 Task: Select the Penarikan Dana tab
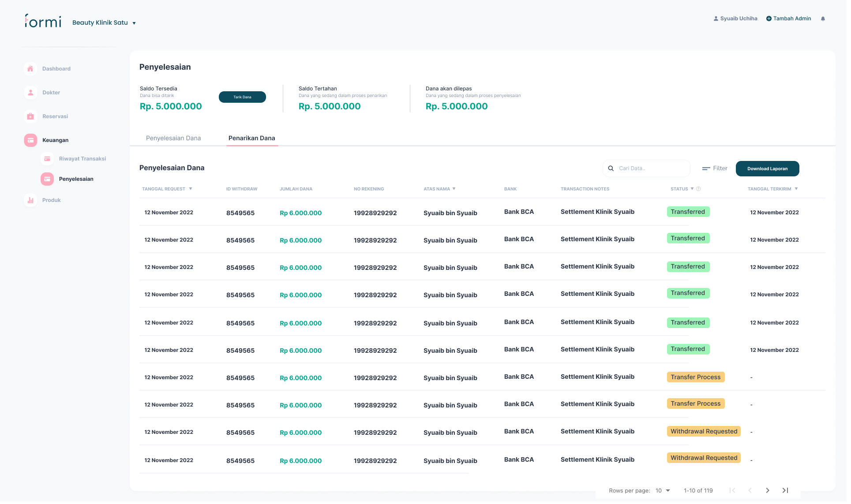[x=251, y=138]
